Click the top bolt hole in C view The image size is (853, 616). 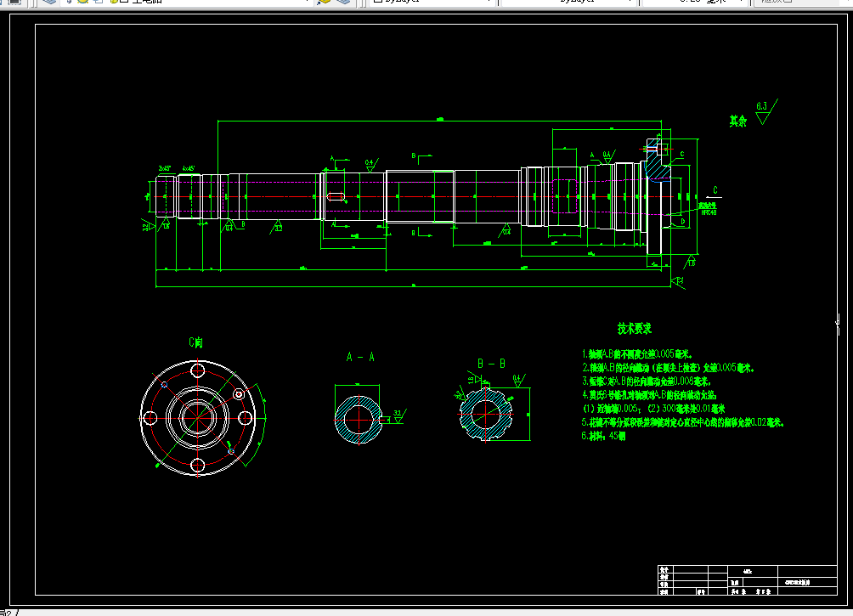tap(197, 371)
